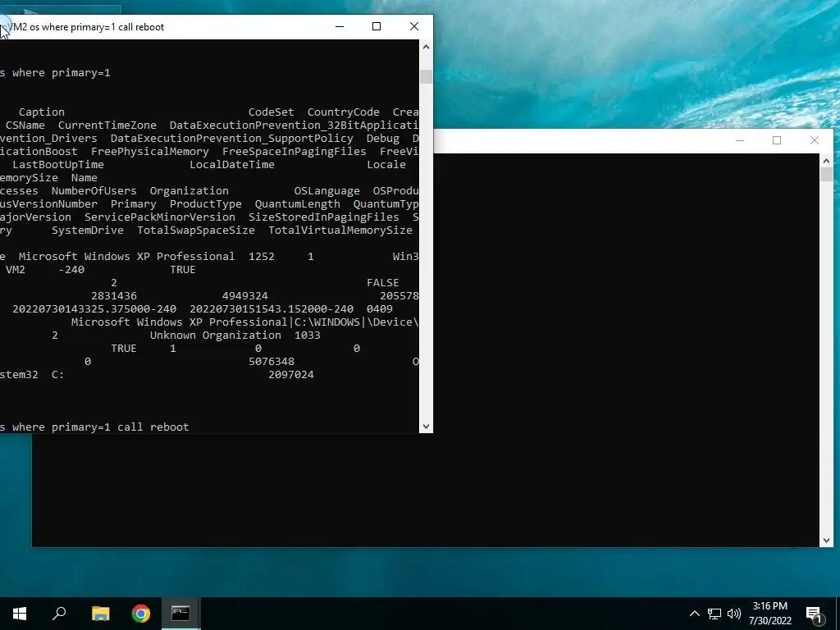Click the 'LocalDateTime' column header text
Image resolution: width=840 pixels, height=630 pixels.
(x=232, y=164)
